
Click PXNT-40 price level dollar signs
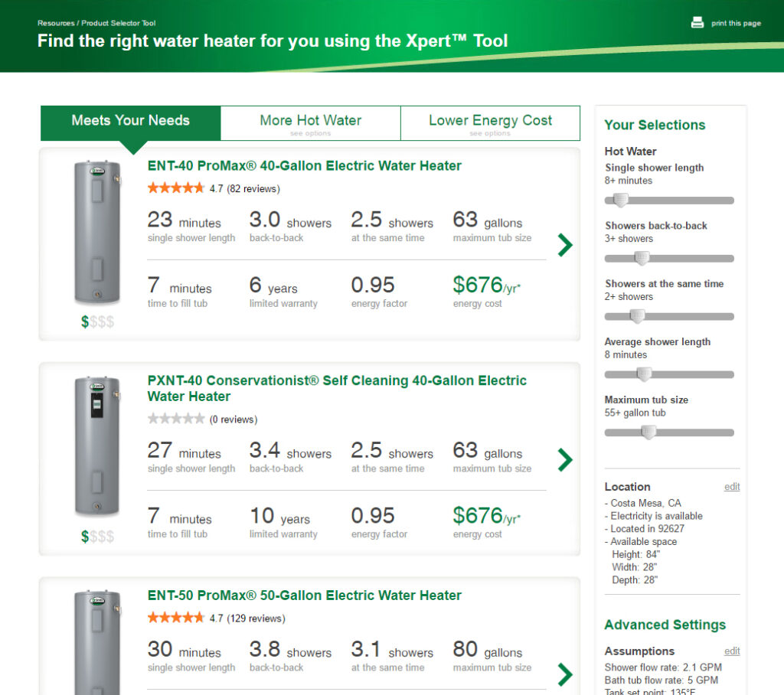pos(97,537)
